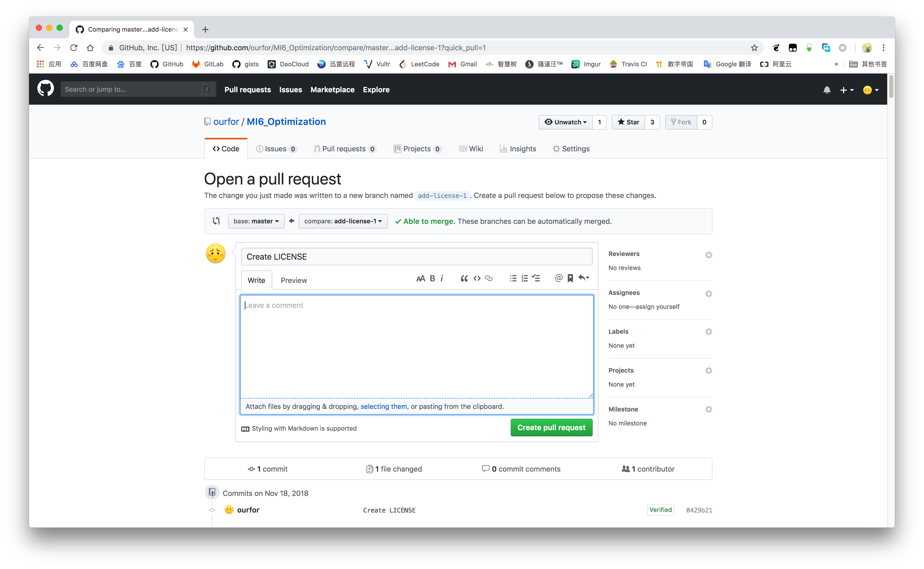View commit hash 0429b21

699,510
